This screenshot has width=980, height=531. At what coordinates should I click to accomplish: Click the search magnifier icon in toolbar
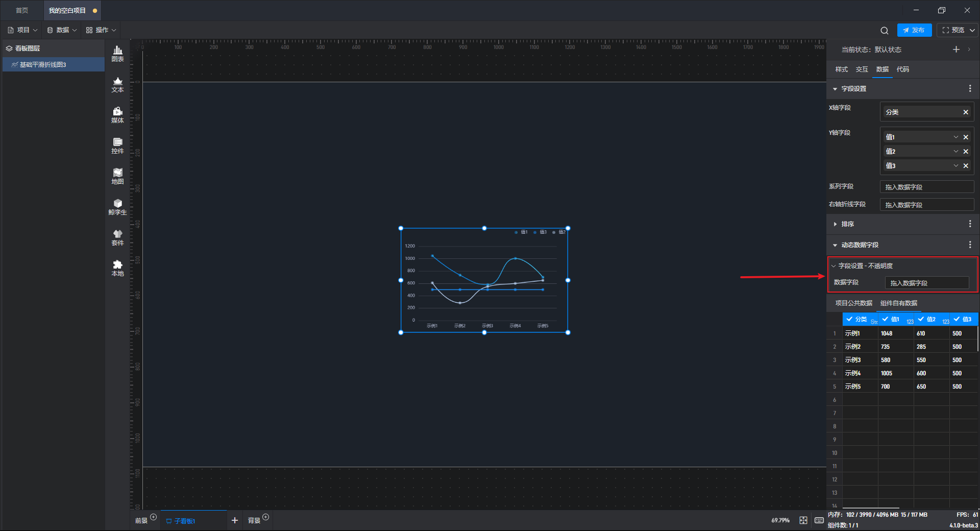click(885, 31)
